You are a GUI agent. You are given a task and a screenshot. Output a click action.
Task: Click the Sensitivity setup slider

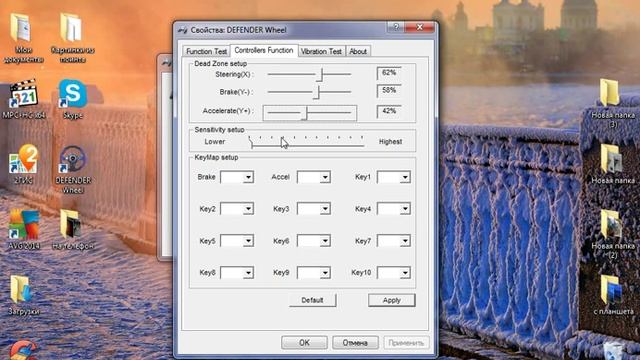(x=306, y=142)
